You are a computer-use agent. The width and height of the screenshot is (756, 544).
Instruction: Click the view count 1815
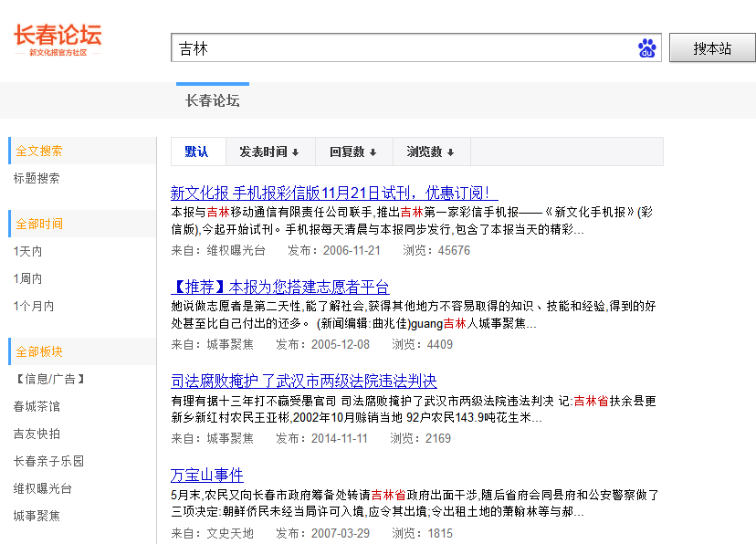(x=439, y=533)
